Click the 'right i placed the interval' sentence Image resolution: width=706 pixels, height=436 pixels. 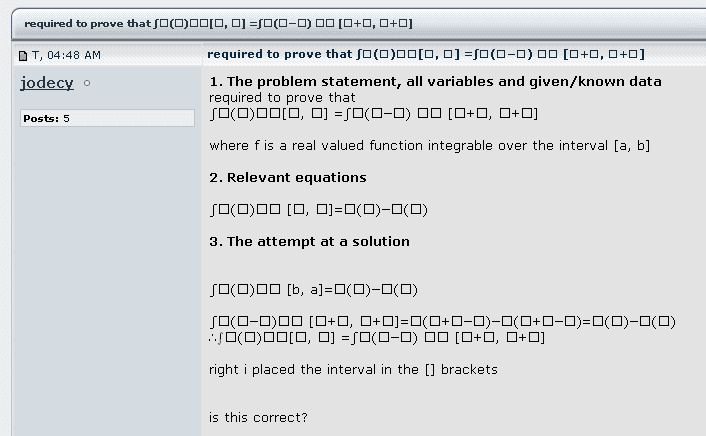pyautogui.click(x=353, y=370)
